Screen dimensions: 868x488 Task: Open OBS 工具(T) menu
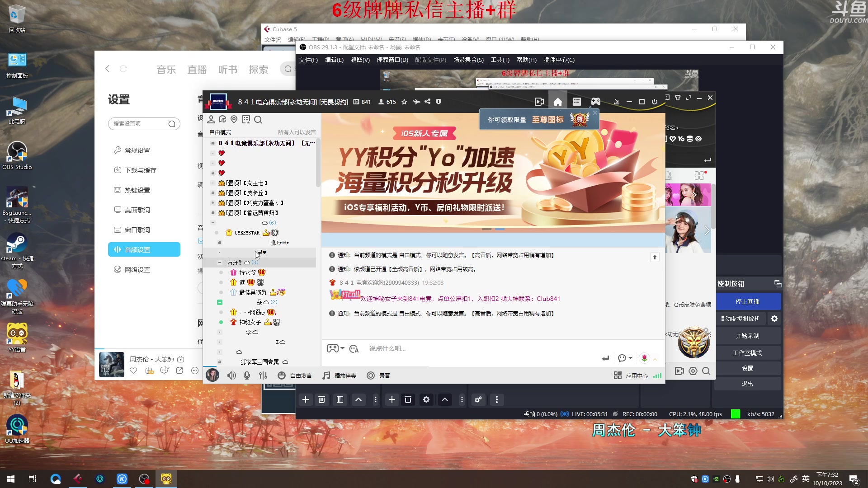point(500,60)
